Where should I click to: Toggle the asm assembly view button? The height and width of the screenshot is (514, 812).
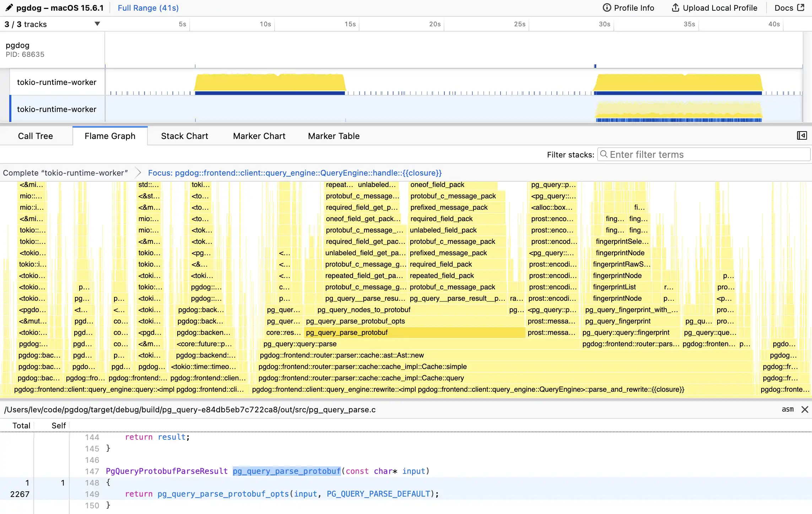pos(787,409)
